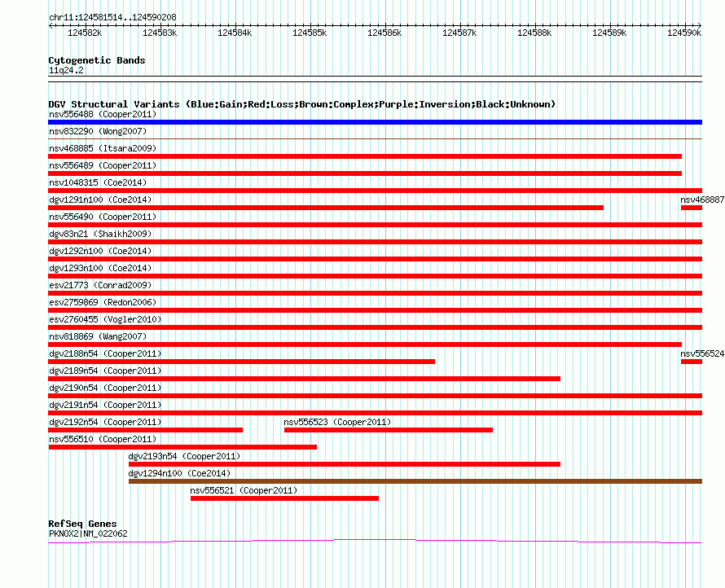This screenshot has width=725, height=588.
Task: Click the 124582k ruler tick label
Action: pyautogui.click(x=85, y=33)
